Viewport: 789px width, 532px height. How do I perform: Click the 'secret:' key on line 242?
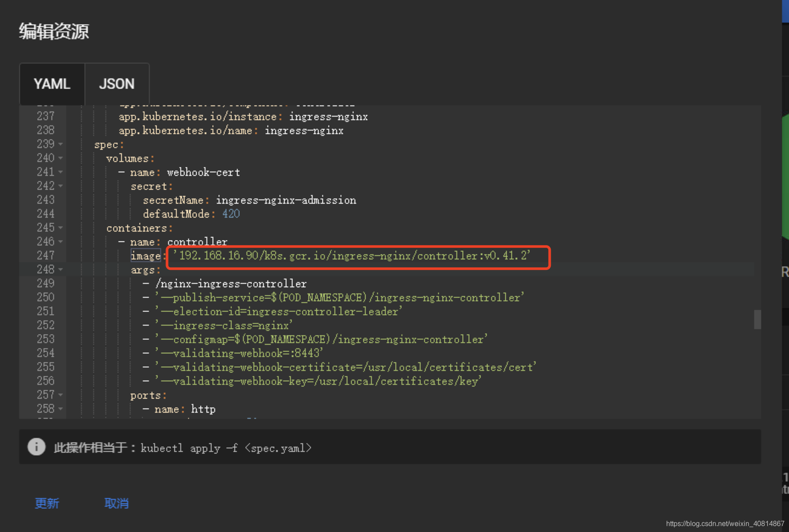pos(152,186)
